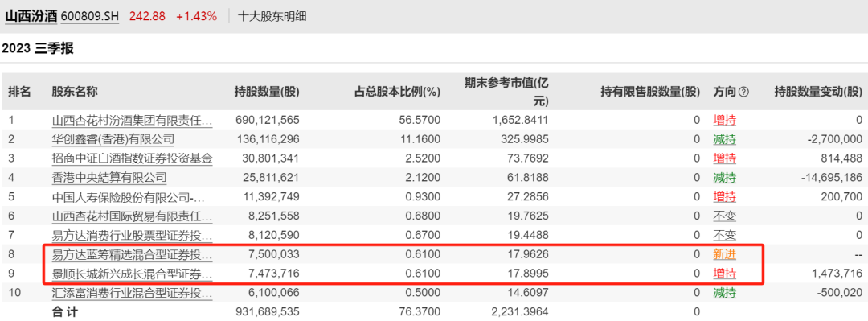The height and width of the screenshot is (321, 868).
Task: Click the 山西汾酒 stock name in header
Action: pos(31,16)
